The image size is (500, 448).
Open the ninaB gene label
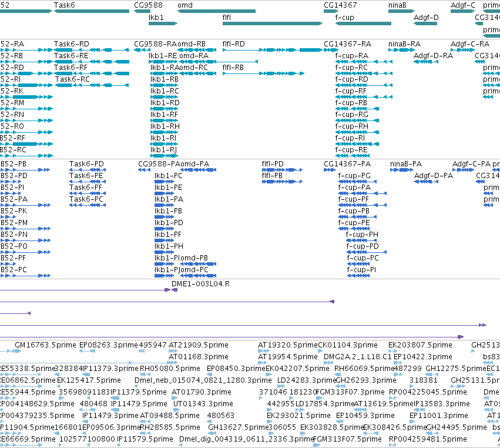tap(397, 5)
